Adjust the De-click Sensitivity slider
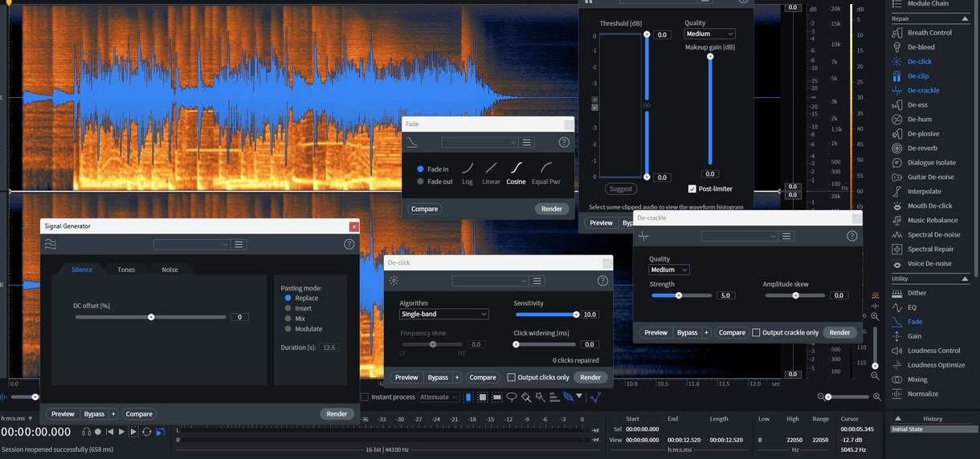Viewport: 980px width, 459px height. (x=546, y=315)
